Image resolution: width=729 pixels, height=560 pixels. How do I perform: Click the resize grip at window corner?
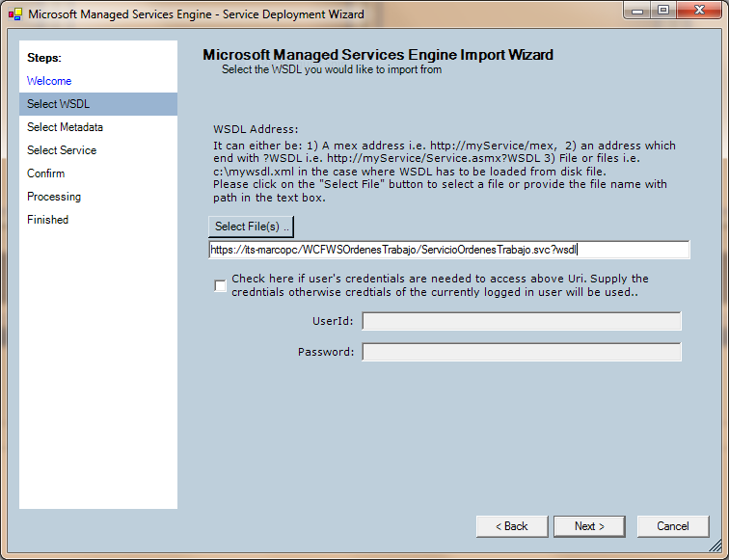(715, 547)
